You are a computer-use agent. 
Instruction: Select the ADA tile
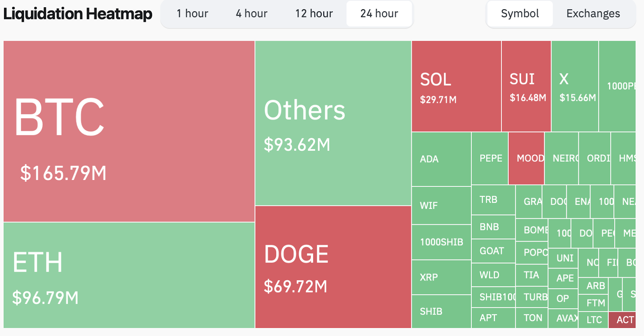click(442, 159)
